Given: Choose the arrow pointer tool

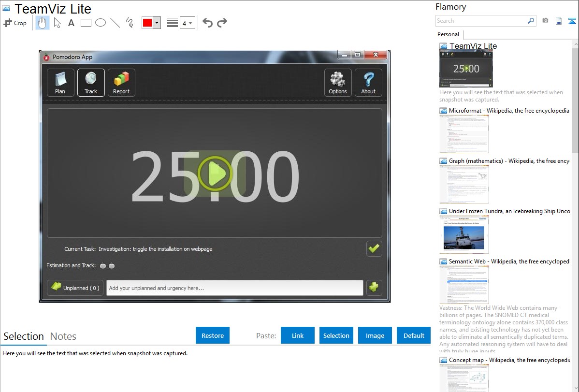Looking at the screenshot, I should 57,23.
